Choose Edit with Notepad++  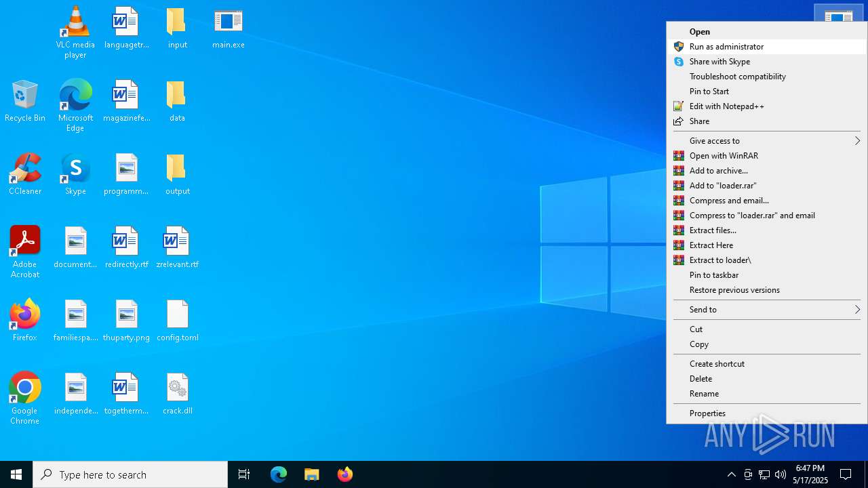(766, 106)
